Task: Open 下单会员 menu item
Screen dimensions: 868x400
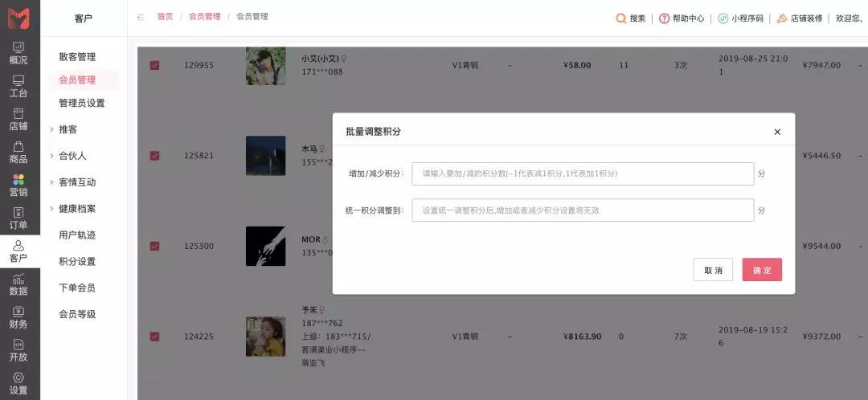Action: pos(77,288)
